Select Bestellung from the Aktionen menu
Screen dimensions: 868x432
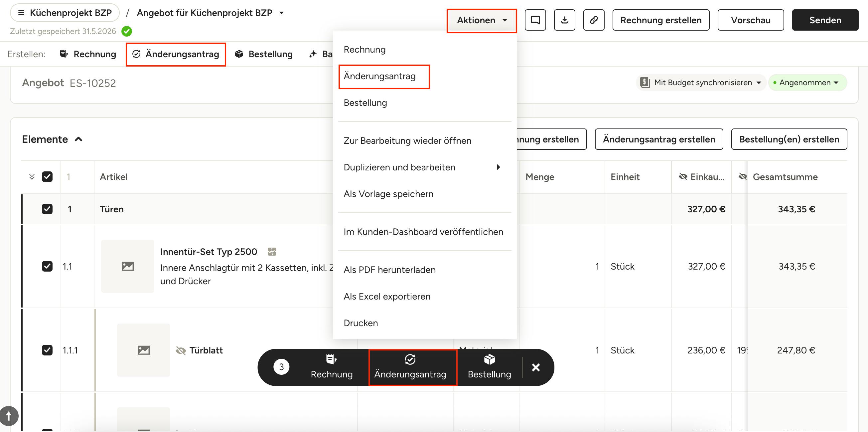(x=425, y=103)
